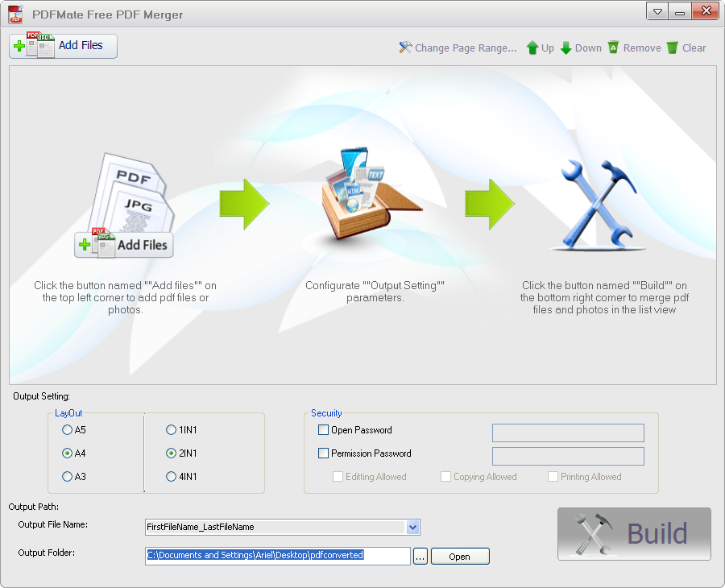Enable the Permission Password checkbox
Image resolution: width=725 pixels, height=588 pixels.
coord(323,453)
